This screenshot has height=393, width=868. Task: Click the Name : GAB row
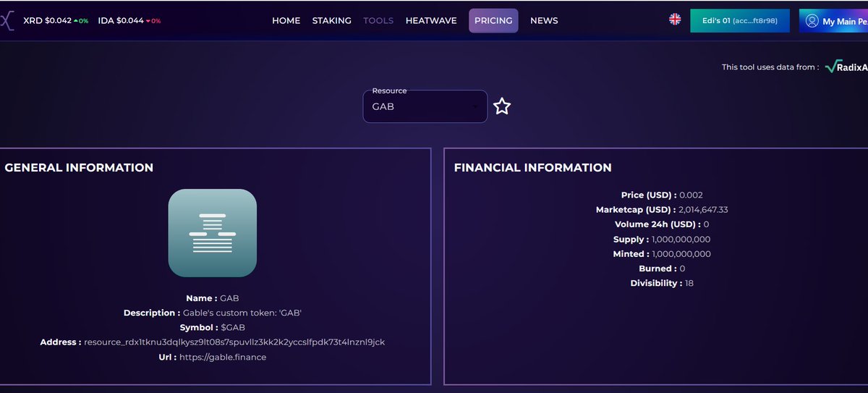[x=213, y=298]
